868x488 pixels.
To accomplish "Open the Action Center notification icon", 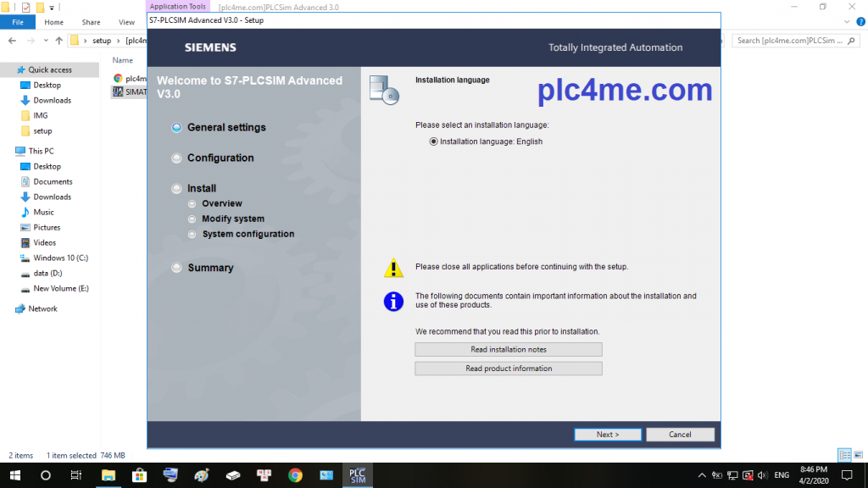I will pos(846,475).
